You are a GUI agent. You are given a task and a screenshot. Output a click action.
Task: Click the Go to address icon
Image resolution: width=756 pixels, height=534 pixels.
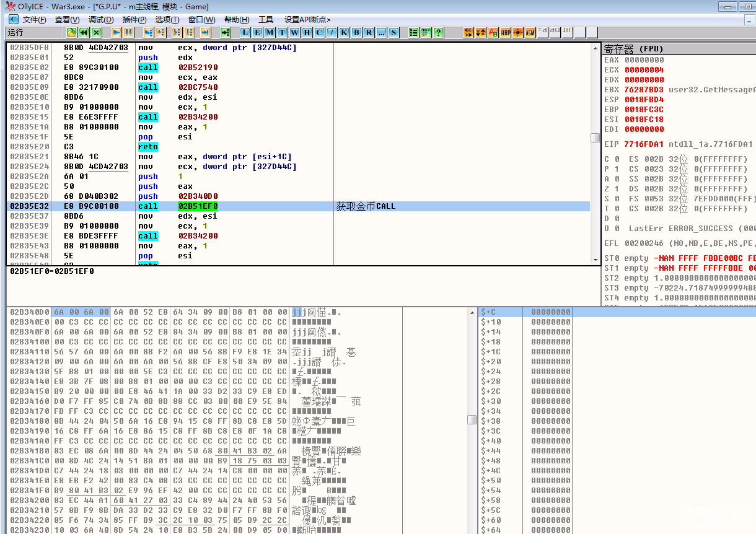tap(226, 32)
